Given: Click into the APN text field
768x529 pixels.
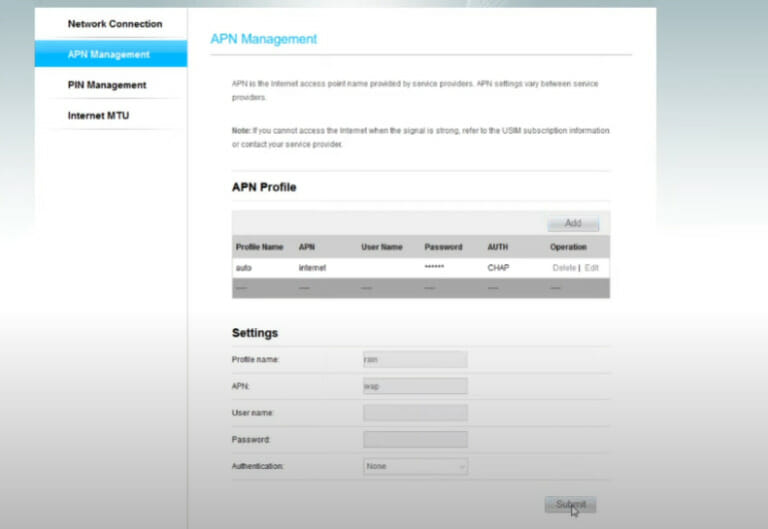Looking at the screenshot, I should tap(415, 386).
